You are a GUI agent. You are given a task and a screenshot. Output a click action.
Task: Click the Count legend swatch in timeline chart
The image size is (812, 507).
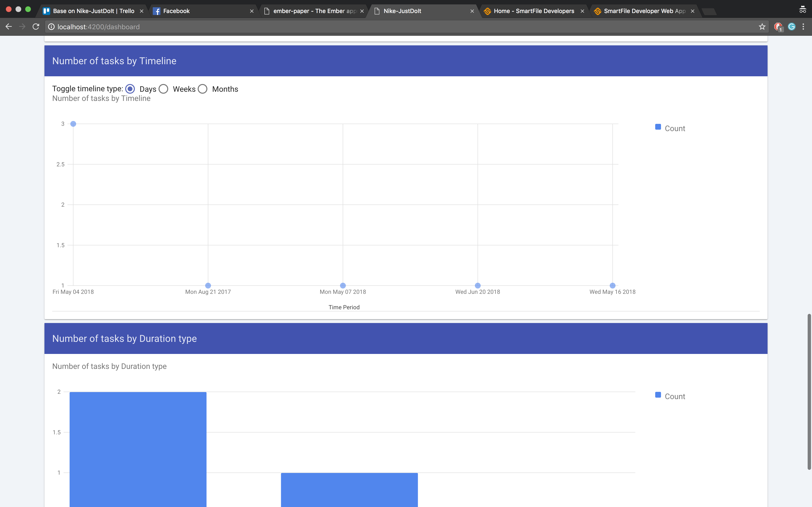(658, 127)
